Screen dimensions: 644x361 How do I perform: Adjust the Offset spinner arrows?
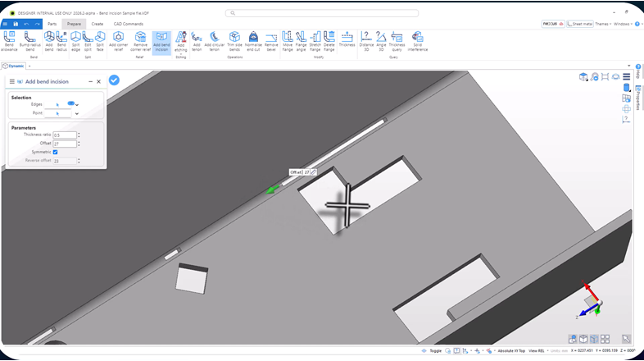pos(79,144)
